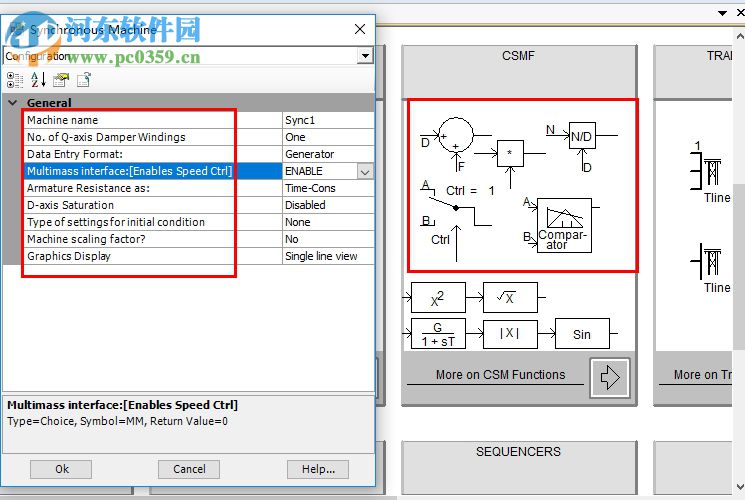Open More on CSM Functions link

(500, 375)
